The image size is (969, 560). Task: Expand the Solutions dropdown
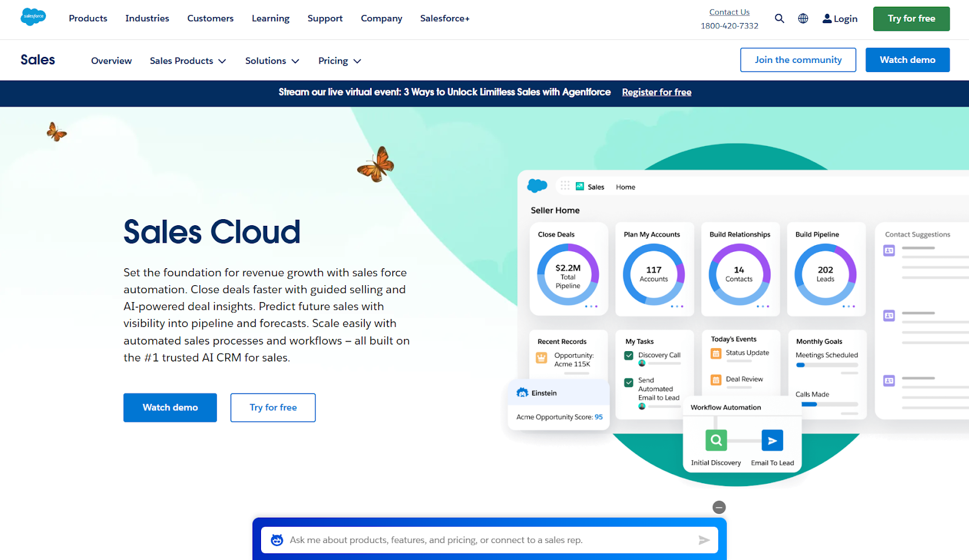tap(272, 61)
